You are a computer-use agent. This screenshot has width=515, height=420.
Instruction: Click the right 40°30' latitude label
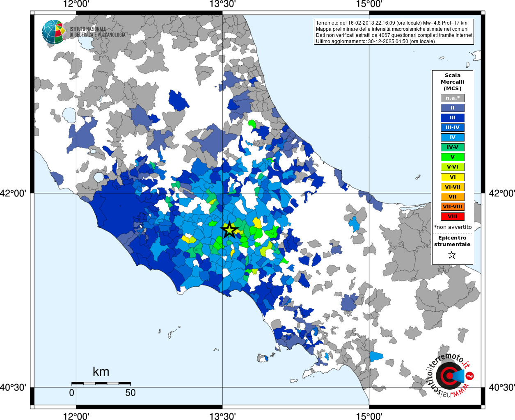click(501, 387)
